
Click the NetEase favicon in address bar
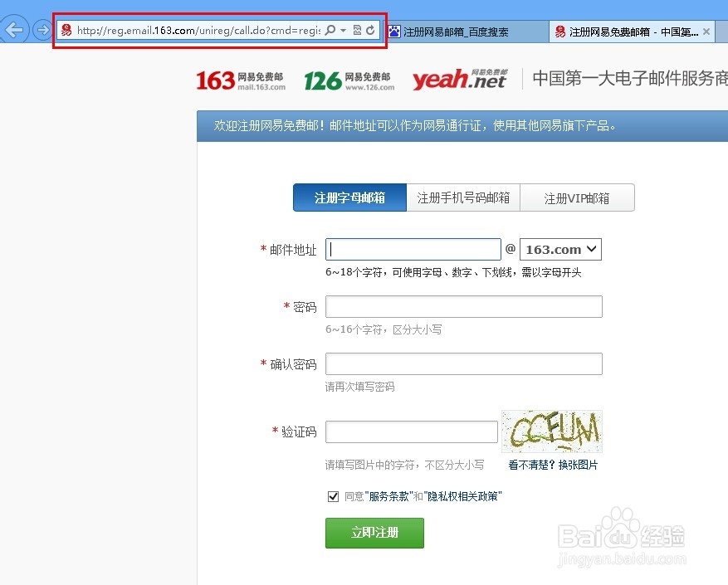point(66,30)
